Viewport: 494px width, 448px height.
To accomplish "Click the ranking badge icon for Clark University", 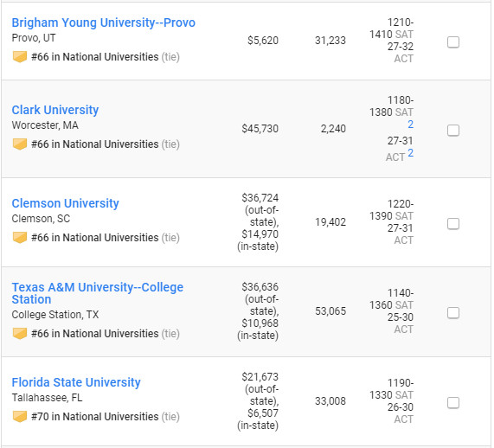I will pos(20,144).
